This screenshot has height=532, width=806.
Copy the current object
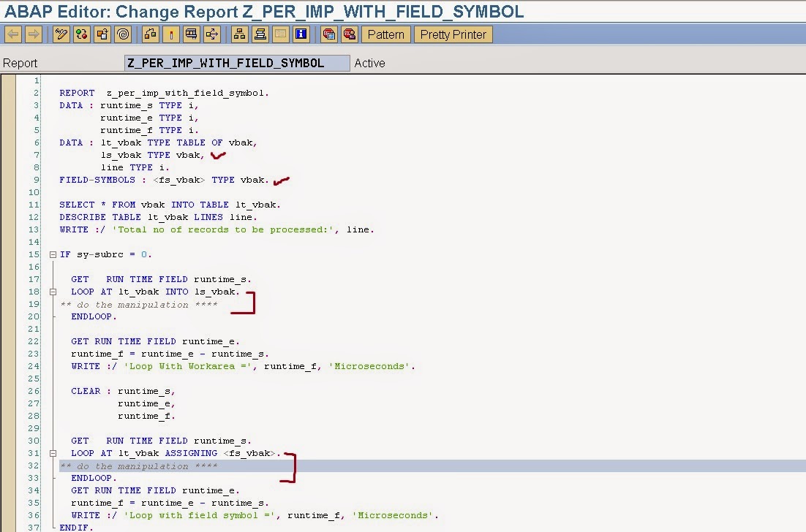(102, 33)
